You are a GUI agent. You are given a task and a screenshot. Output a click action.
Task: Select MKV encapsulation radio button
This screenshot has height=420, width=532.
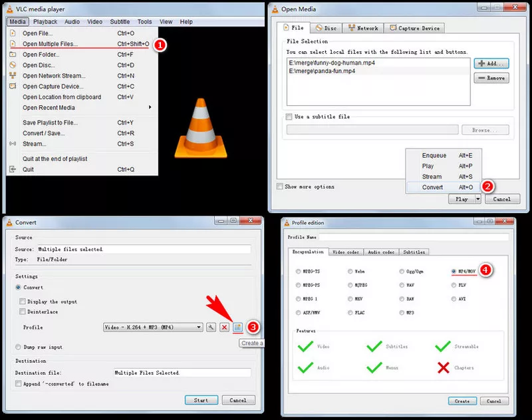tap(350, 299)
